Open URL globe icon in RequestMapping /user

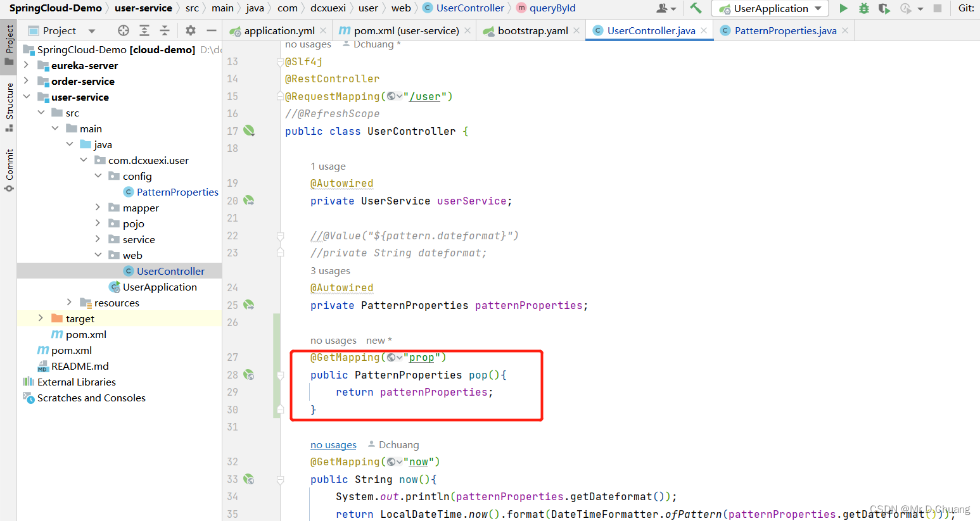(391, 96)
